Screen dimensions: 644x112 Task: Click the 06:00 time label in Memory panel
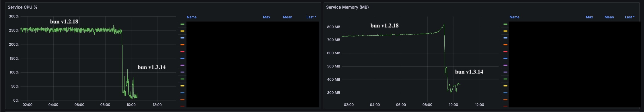click(x=401, y=105)
